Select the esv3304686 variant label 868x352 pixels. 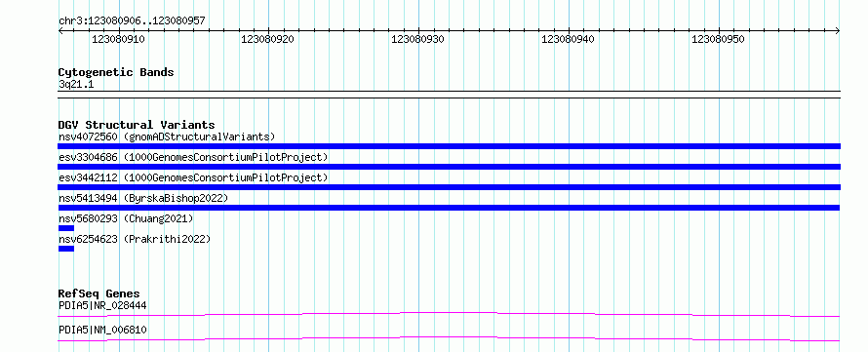(x=193, y=157)
